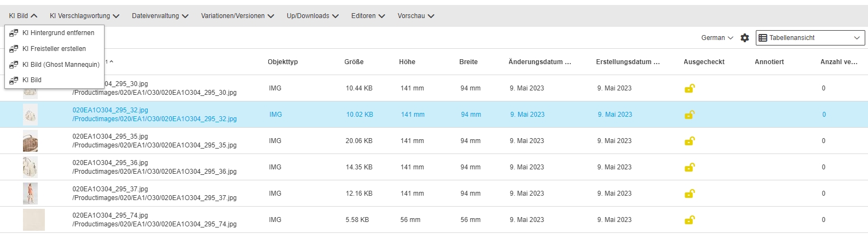Sort by Erstellungsdatum column header

pos(628,62)
